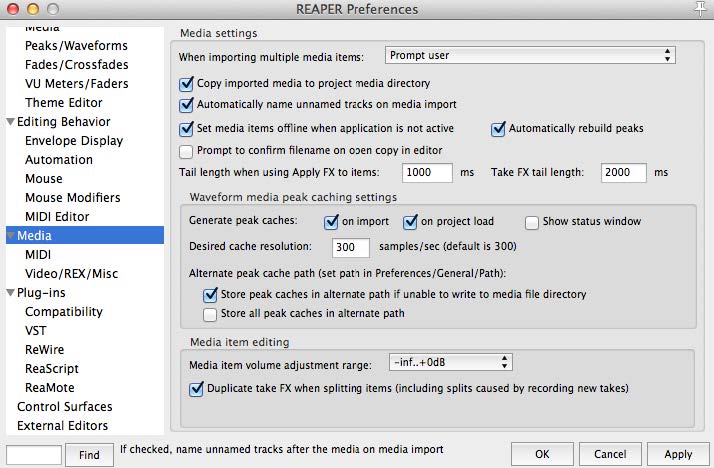Click the Cancel button
714x468 pixels.
[x=610, y=454]
